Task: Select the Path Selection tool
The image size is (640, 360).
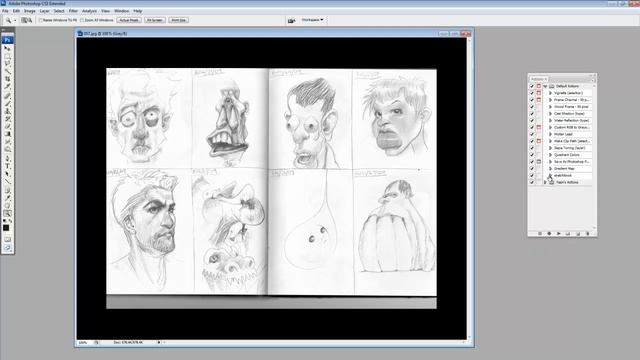Action: 7,173
